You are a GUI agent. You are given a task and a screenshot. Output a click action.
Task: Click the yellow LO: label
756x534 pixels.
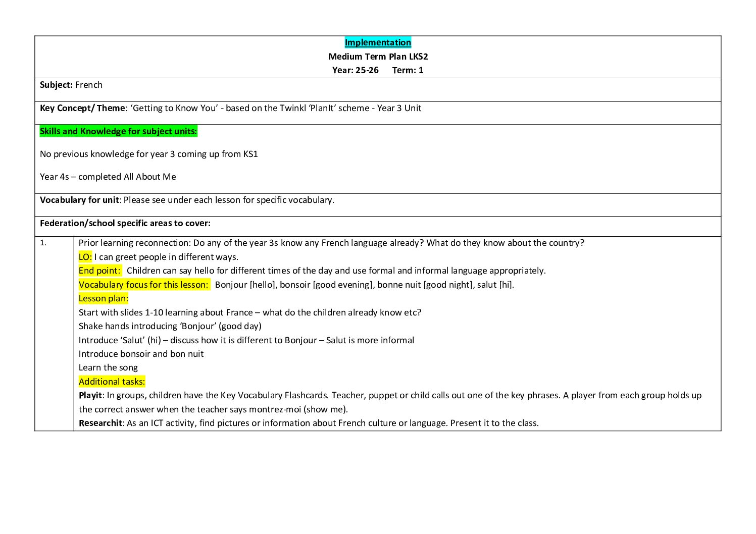click(x=85, y=257)
